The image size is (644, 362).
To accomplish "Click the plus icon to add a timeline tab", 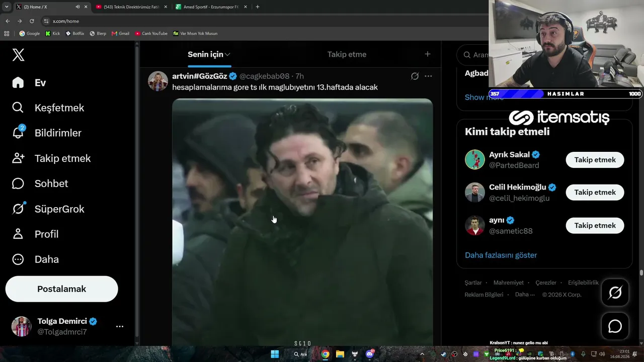I will [x=427, y=54].
